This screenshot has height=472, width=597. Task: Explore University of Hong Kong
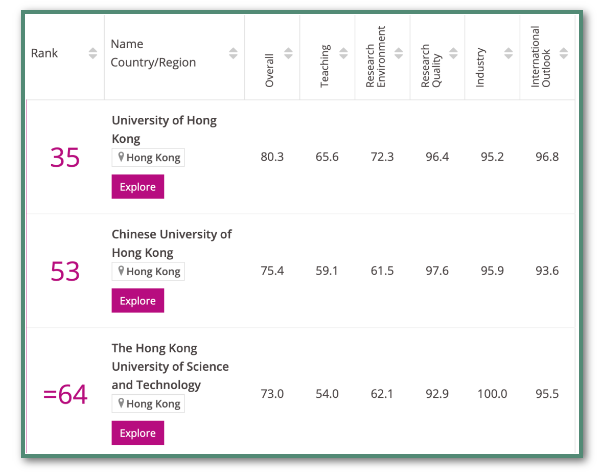tap(138, 187)
